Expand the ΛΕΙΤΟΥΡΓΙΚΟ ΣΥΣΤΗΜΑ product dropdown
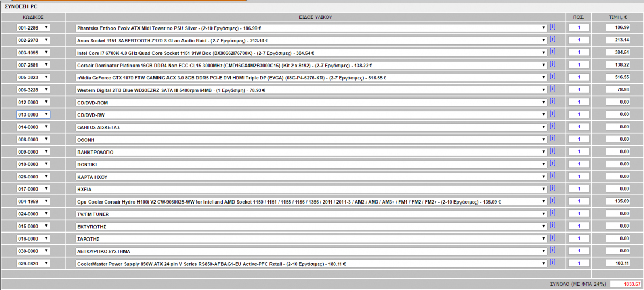 pyautogui.click(x=311, y=251)
